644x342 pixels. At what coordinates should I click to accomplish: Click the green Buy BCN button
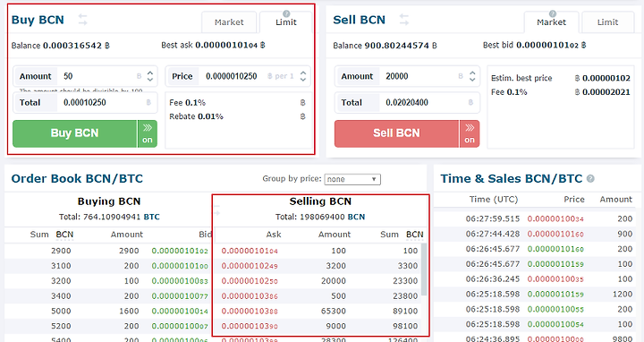pyautogui.click(x=75, y=133)
